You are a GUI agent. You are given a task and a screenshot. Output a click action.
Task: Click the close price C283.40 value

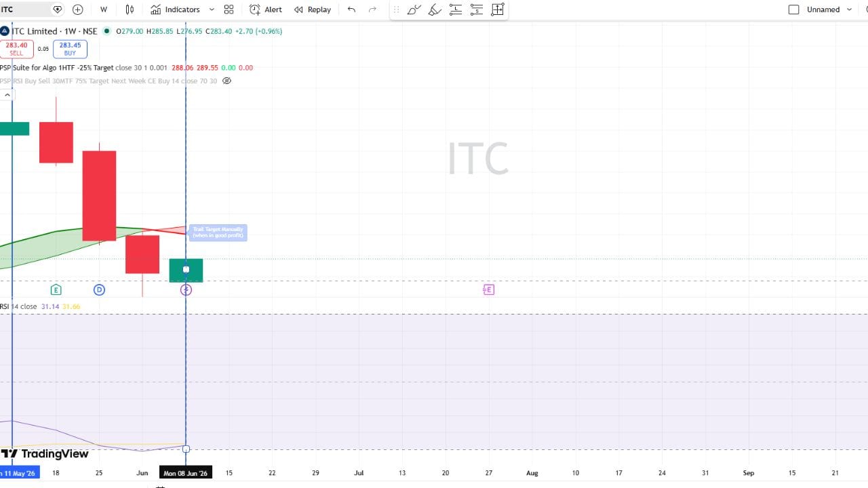coord(220,31)
